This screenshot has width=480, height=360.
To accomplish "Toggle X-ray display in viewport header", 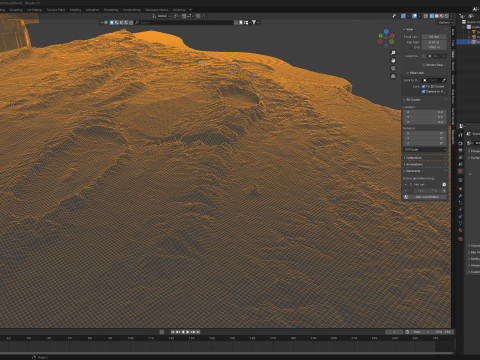I will pos(426,16).
